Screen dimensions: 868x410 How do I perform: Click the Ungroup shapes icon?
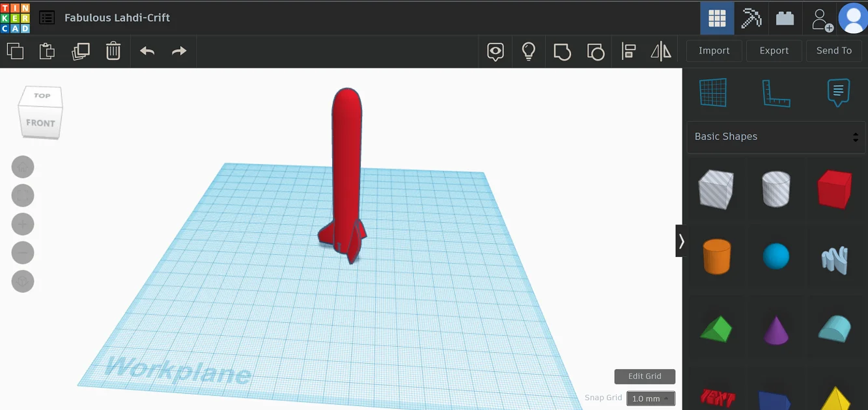click(595, 51)
